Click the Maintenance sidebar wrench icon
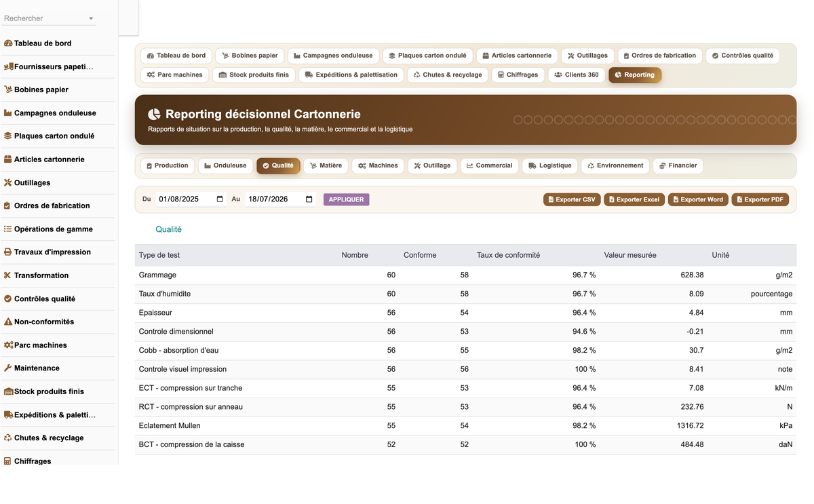814x504 pixels. tap(8, 368)
